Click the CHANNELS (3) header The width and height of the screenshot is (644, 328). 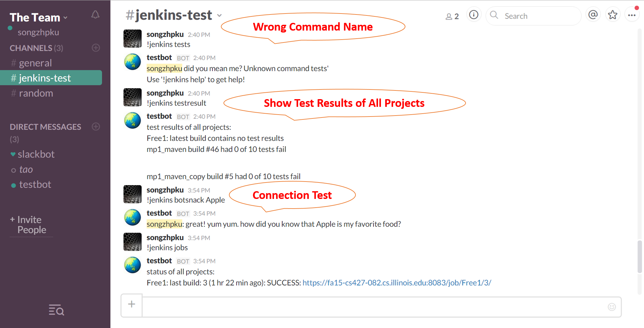[x=36, y=48]
